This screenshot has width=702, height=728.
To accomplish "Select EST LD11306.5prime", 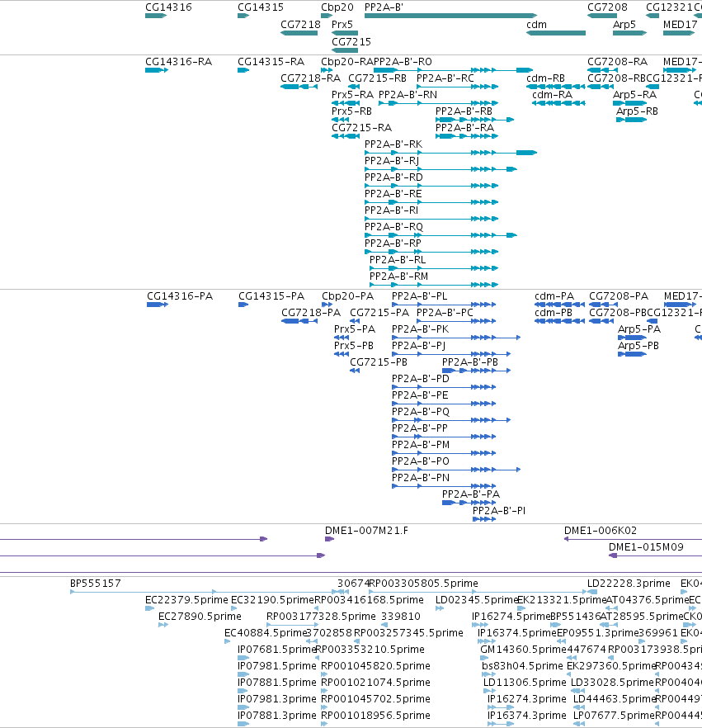I will click(x=489, y=691).
